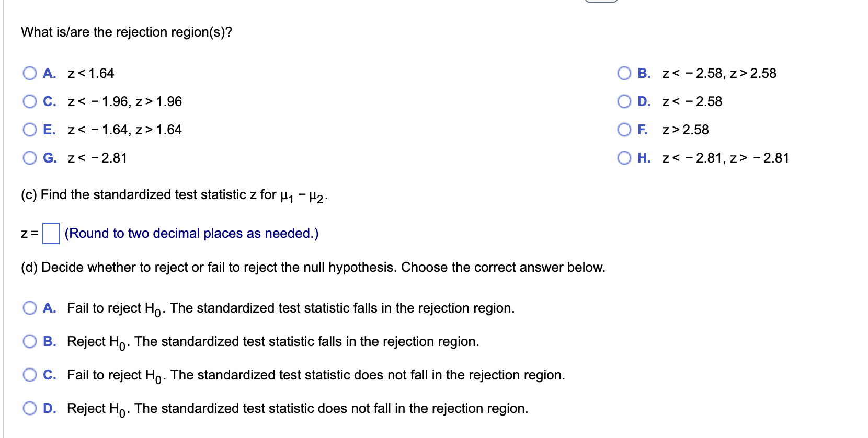Place cursor in the standardized test statistic field
The height and width of the screenshot is (438, 868).
(x=51, y=233)
